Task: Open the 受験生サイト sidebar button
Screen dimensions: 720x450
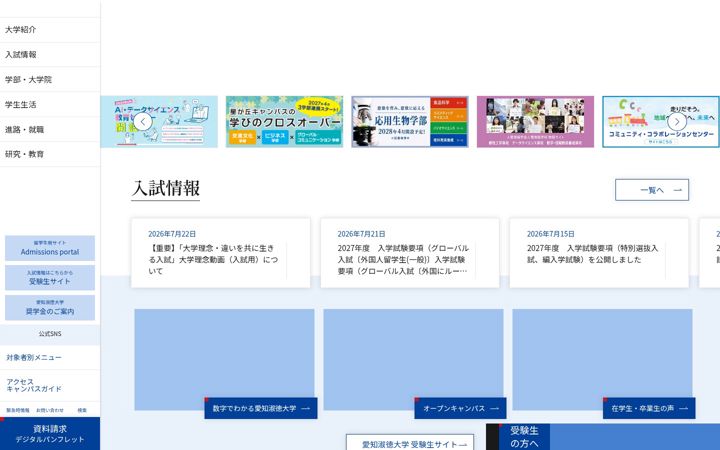Action: click(x=50, y=278)
